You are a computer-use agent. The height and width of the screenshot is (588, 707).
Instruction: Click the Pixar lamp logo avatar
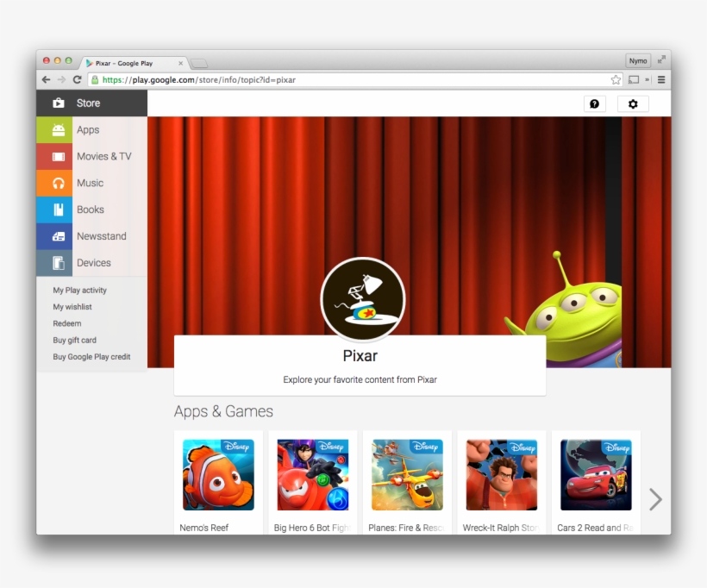click(x=363, y=299)
